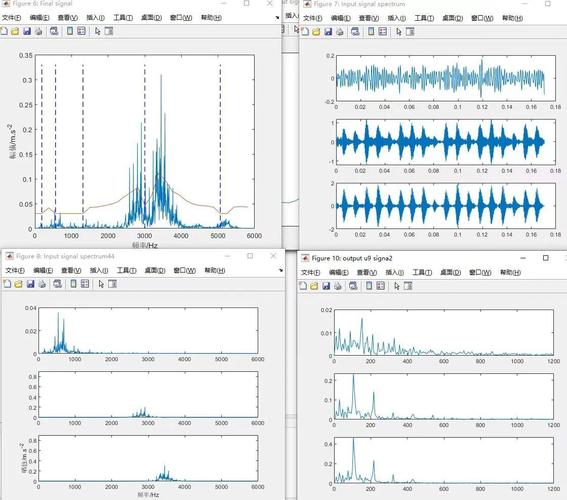Save Figure 8 Input signal spectrum44

pos(30,284)
